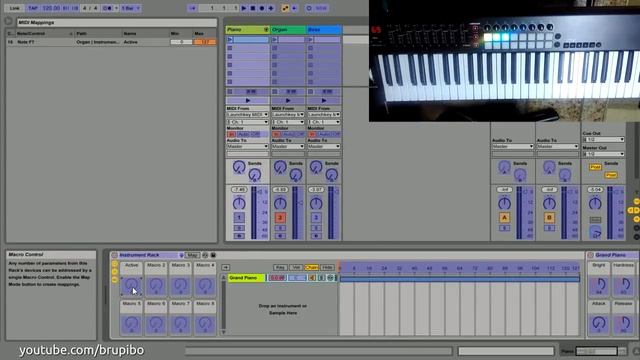Image resolution: width=640 pixels, height=360 pixels.
Task: Click the Instrument Rack save preset disk icon
Action: click(x=213, y=255)
